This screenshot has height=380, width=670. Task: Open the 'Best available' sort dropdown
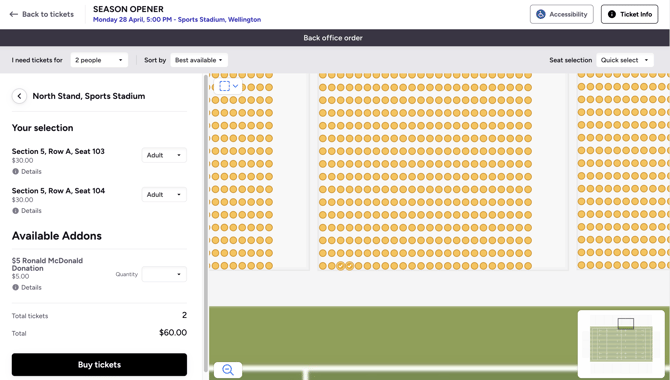[199, 60]
